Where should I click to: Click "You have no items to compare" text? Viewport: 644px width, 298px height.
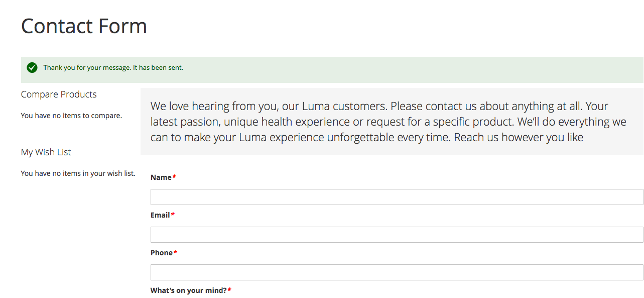click(x=71, y=116)
